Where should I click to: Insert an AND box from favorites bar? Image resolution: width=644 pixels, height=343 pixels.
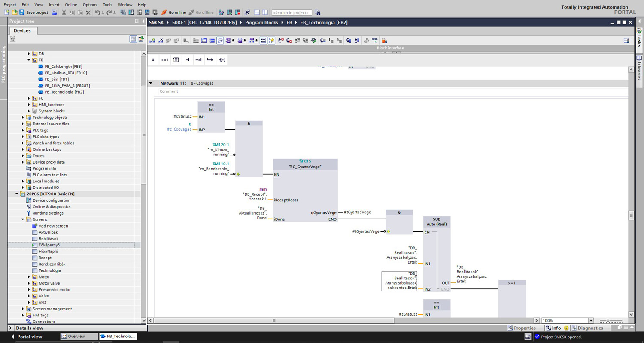153,60
